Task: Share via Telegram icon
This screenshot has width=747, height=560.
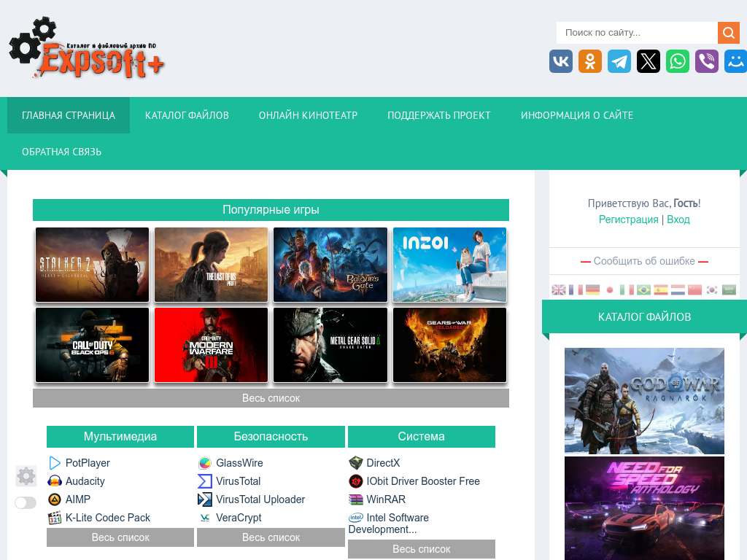Action: (619, 61)
